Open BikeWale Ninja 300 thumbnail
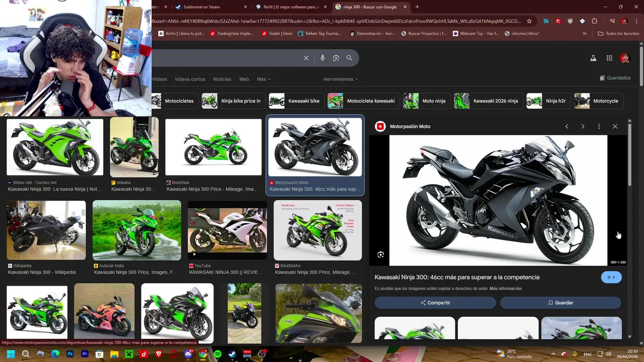This screenshot has height=362, width=644. 213,147
